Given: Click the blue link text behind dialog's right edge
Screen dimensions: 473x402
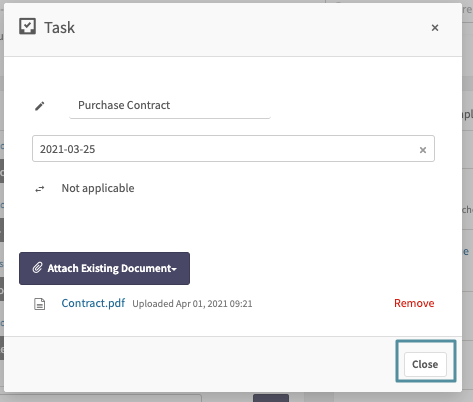Looking at the screenshot, I should pyautogui.click(x=466, y=251).
